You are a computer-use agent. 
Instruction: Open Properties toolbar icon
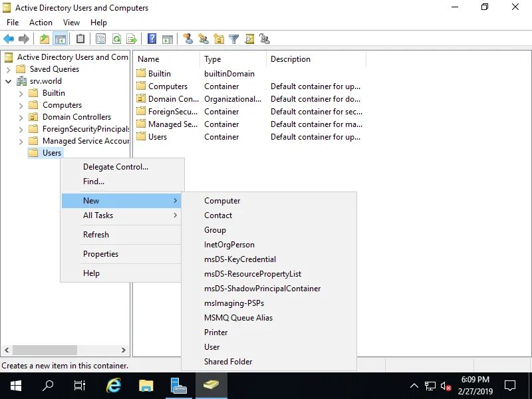pos(101,39)
